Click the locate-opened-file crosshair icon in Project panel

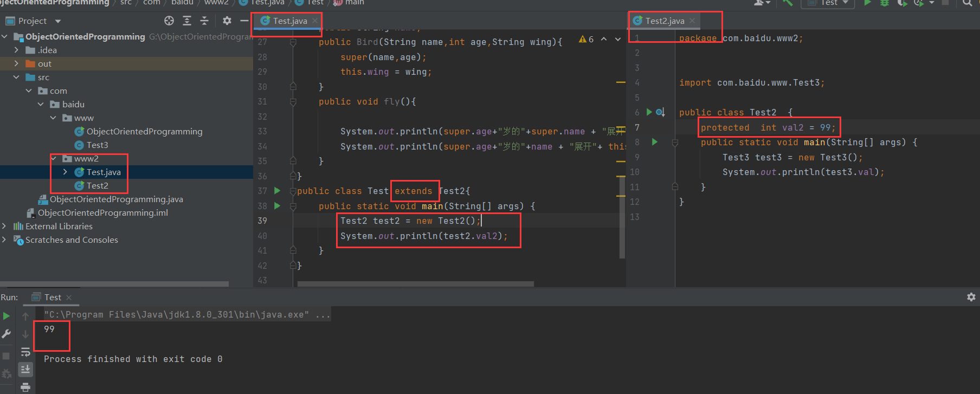(x=169, y=21)
